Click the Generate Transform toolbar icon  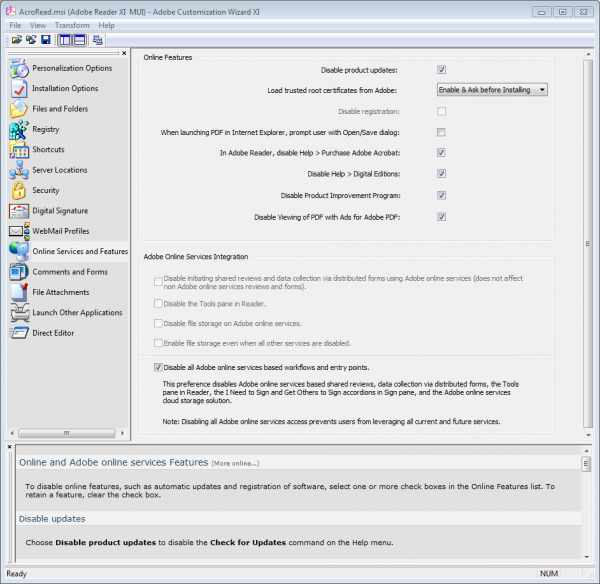[31, 40]
